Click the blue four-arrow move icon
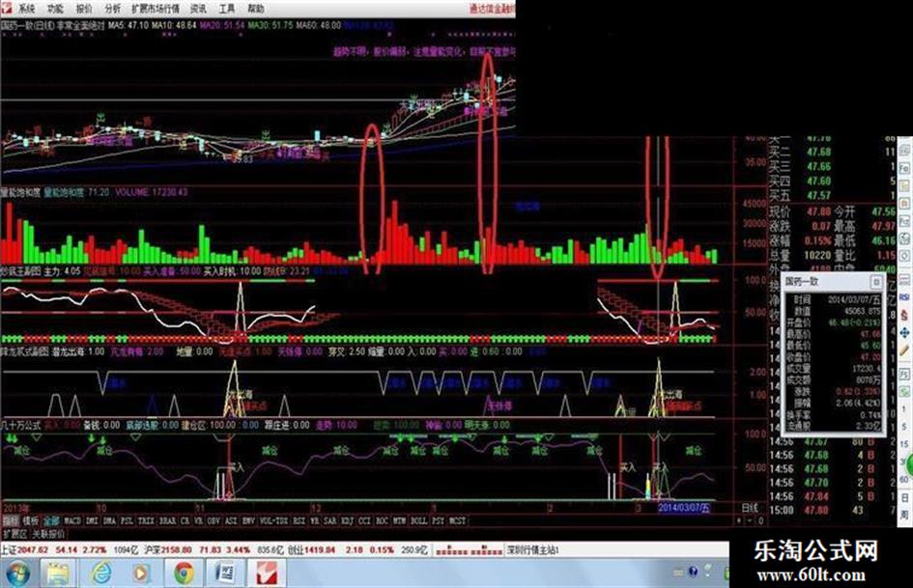Viewport: 913px width, 588px height. coord(904,333)
